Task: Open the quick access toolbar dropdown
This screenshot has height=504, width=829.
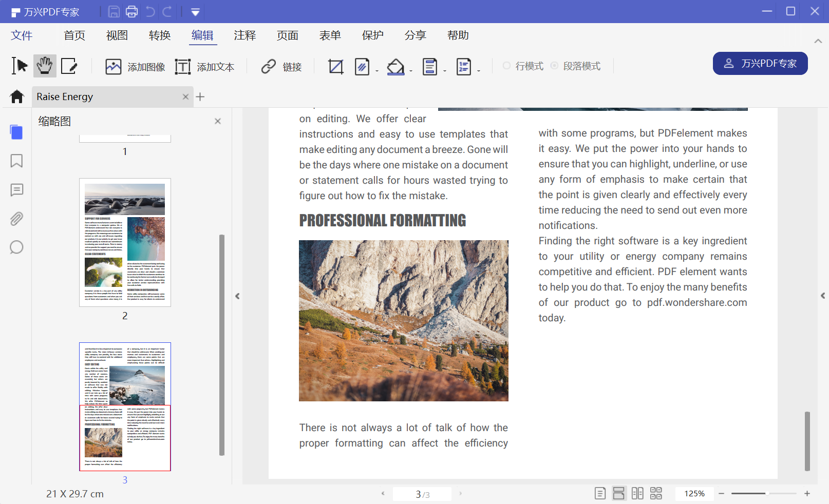Action: click(x=195, y=12)
